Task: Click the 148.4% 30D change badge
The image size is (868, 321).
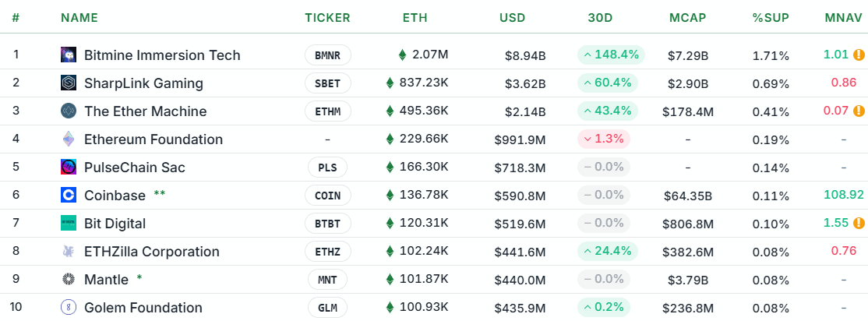Action: pos(608,55)
